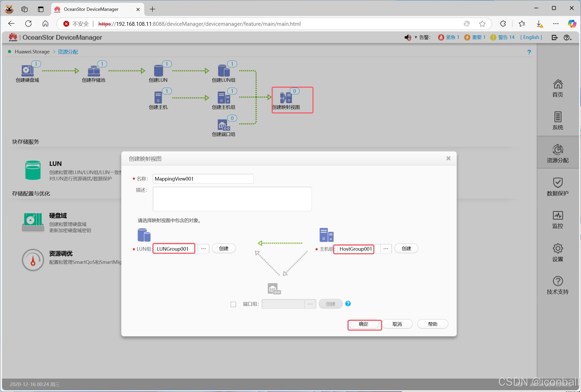Click the name field containing MappingView001
This screenshot has height=392, width=581.
(x=203, y=179)
